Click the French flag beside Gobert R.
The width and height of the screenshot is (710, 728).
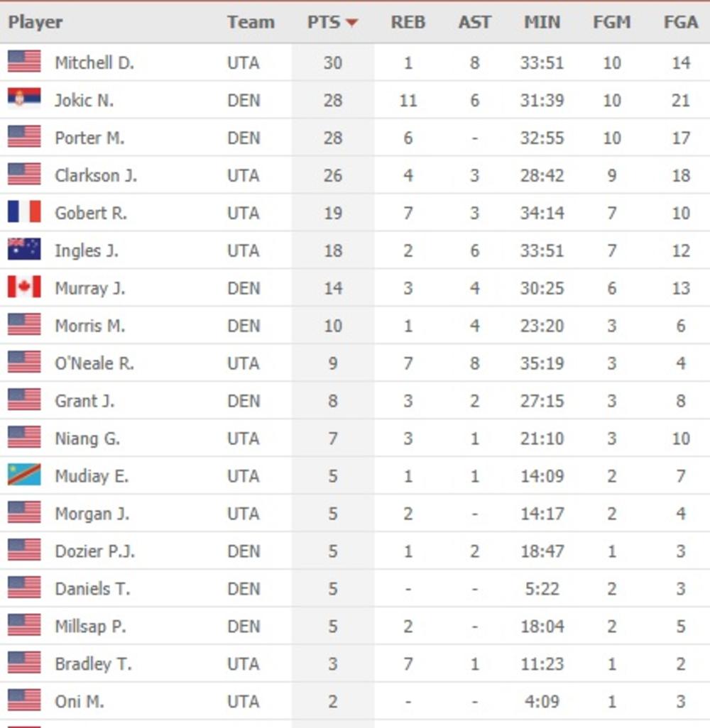[x=24, y=212]
